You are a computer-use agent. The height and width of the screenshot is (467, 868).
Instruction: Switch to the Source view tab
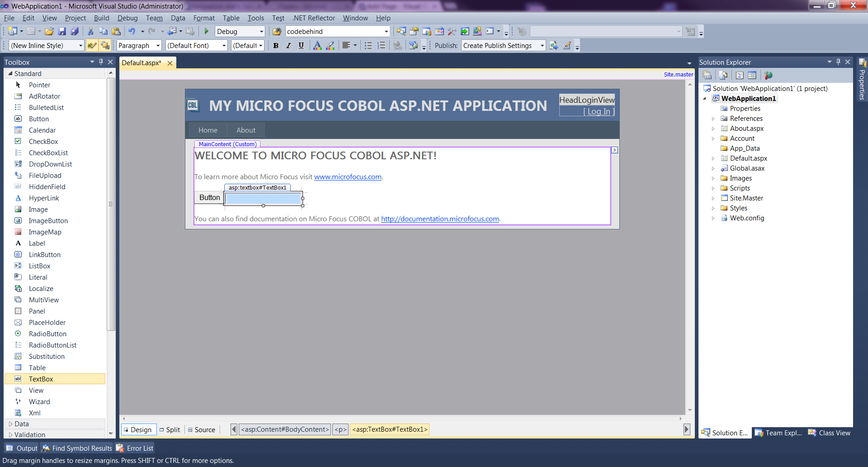point(201,430)
